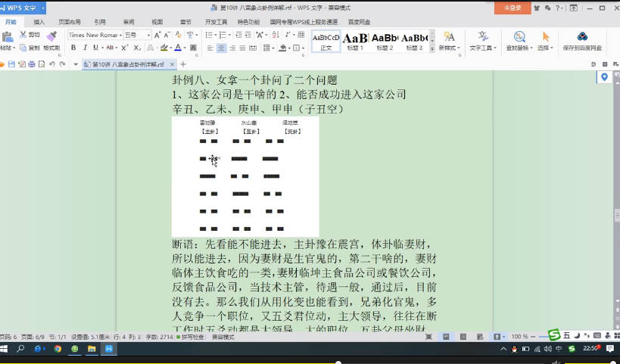Viewport: 620px width, 364px height.
Task: Align paragraph text to the right
Action: click(232, 48)
